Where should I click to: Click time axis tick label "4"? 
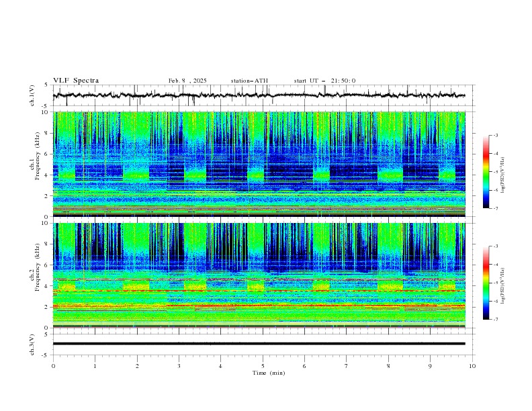(220, 366)
